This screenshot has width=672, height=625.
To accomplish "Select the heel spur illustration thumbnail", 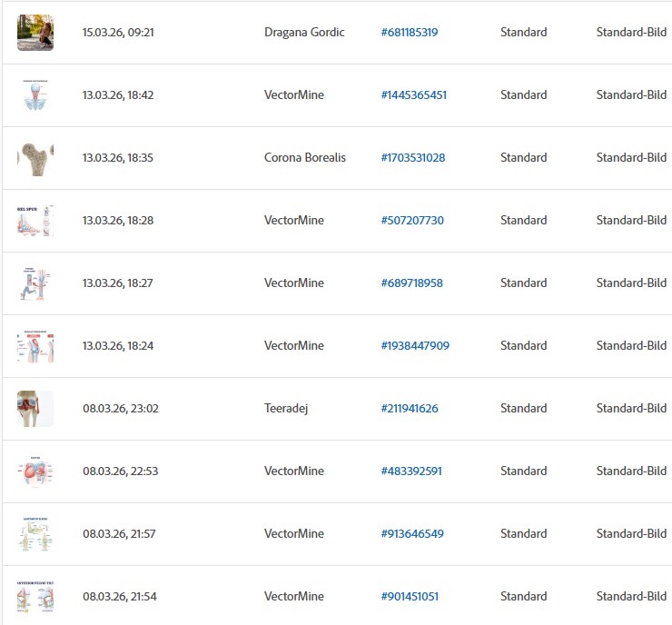I will pyautogui.click(x=35, y=221).
